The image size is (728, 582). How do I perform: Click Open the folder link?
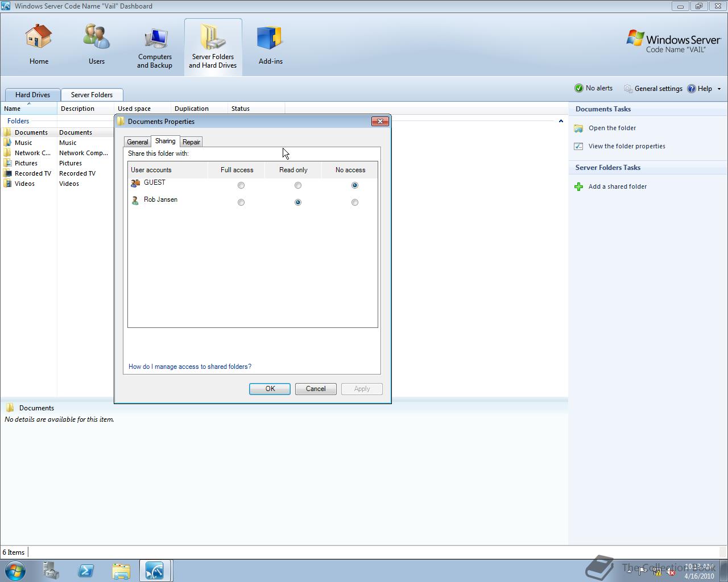click(x=612, y=128)
